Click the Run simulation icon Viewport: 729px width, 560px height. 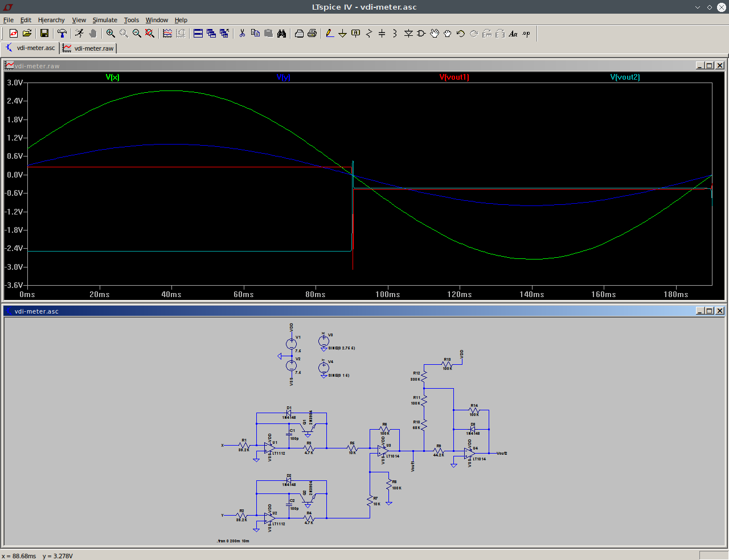coord(79,34)
